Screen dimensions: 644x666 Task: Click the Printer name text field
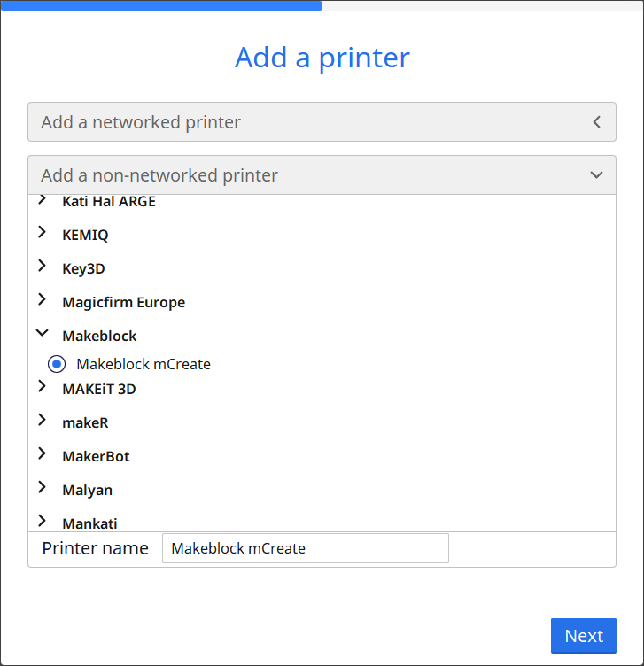[x=306, y=548]
